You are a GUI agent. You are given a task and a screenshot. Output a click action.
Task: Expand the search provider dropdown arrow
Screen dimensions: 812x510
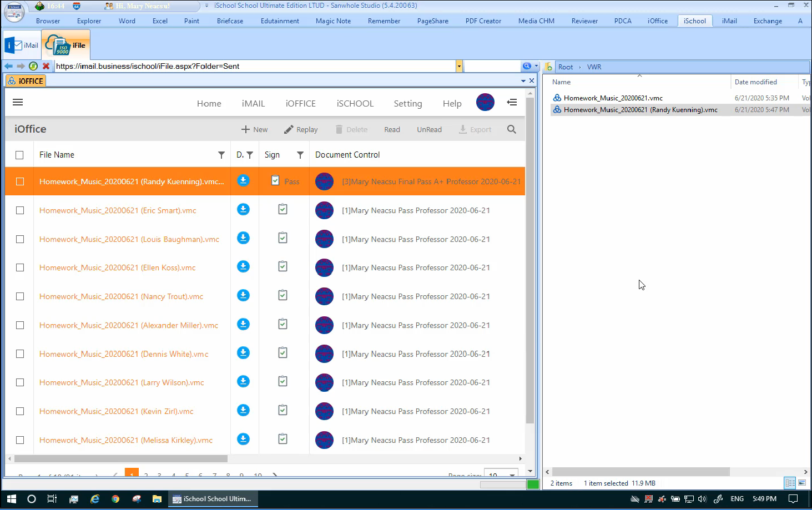pyautogui.click(x=536, y=66)
